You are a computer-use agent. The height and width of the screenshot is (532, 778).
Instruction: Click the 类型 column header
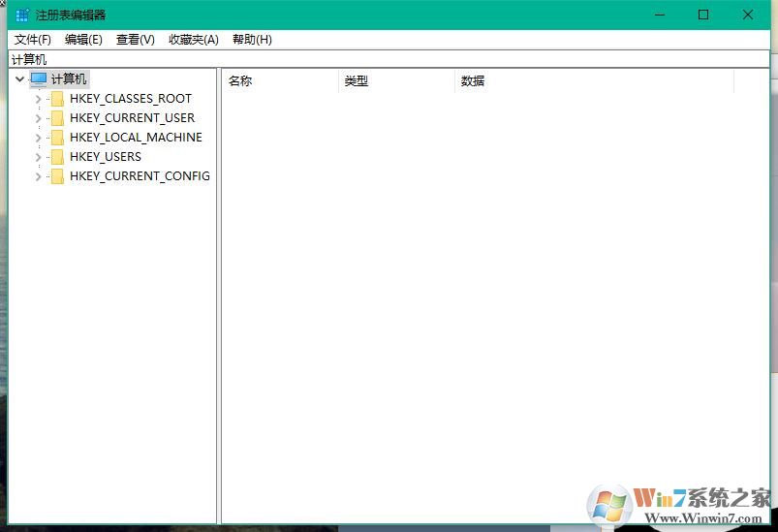(x=397, y=80)
